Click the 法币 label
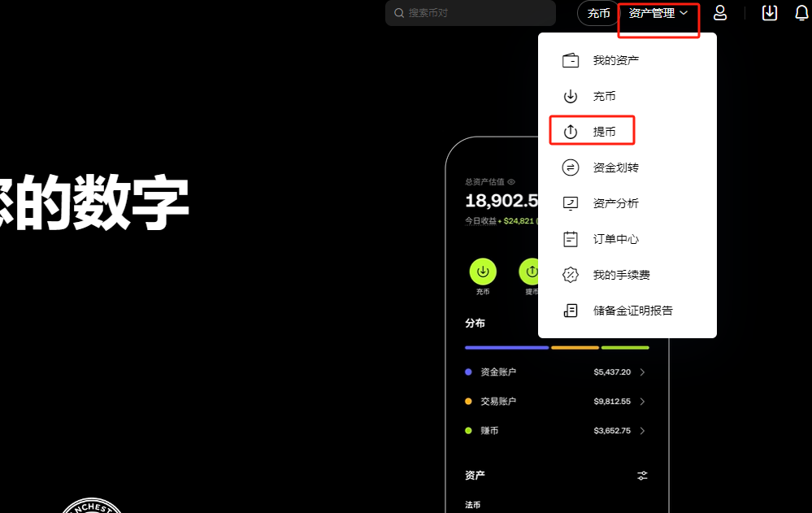Viewport: 812px width, 513px height. [473, 505]
